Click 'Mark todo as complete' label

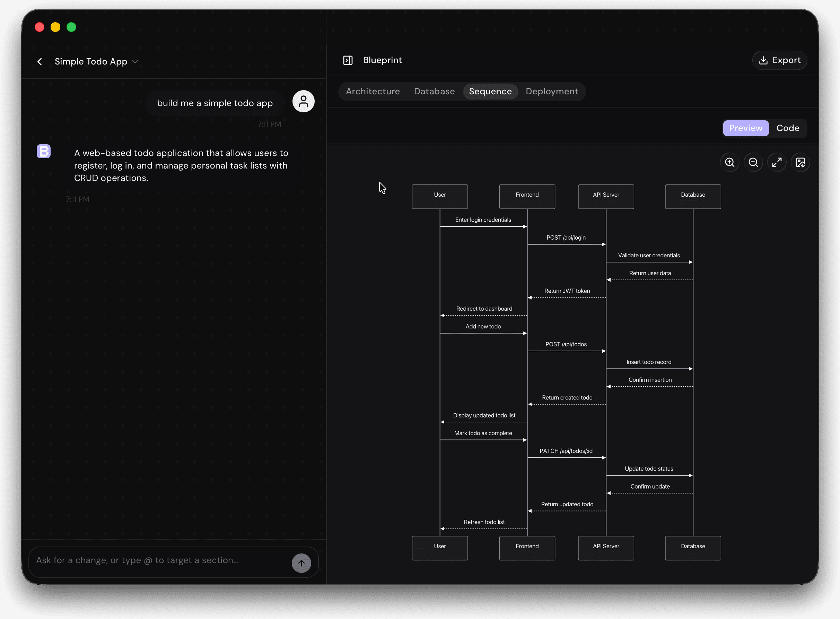pyautogui.click(x=483, y=433)
